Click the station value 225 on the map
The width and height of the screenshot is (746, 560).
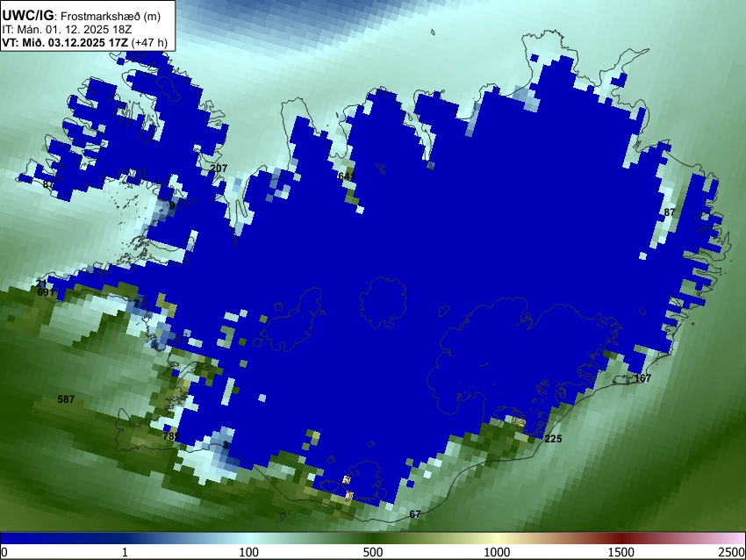553,439
